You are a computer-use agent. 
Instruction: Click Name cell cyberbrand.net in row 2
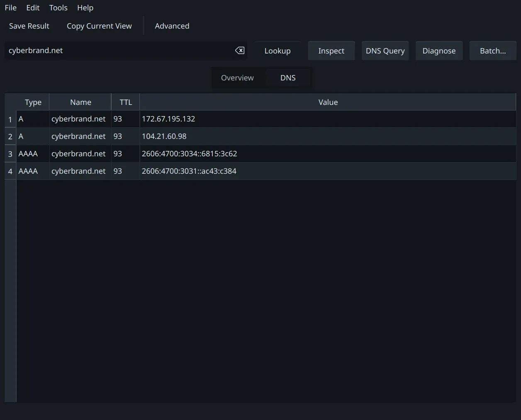coord(80,136)
